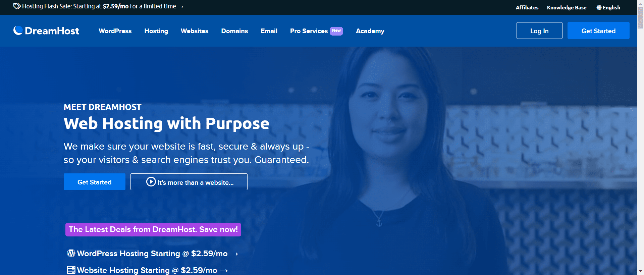Select the Email nav item
The width and height of the screenshot is (644, 275).
269,31
